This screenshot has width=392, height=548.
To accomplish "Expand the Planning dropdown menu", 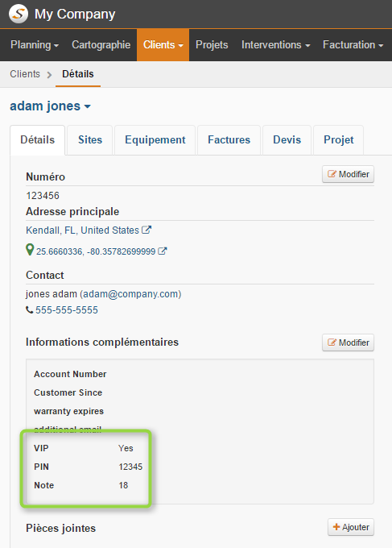I will click(x=35, y=45).
